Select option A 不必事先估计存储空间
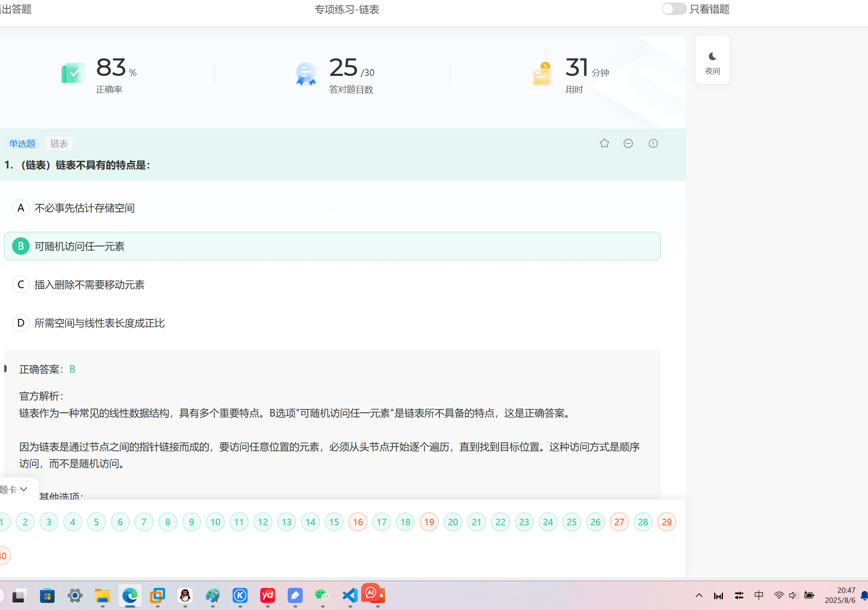 [x=332, y=208]
